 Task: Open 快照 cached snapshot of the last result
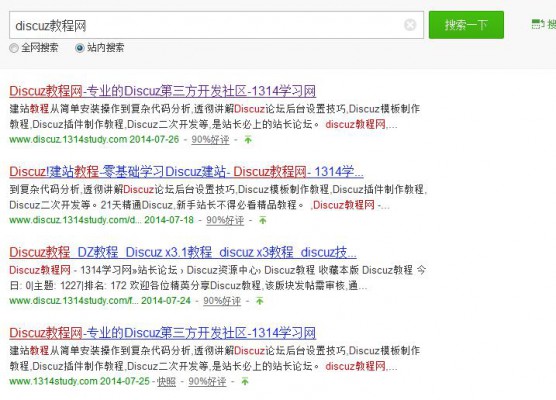tap(166, 382)
